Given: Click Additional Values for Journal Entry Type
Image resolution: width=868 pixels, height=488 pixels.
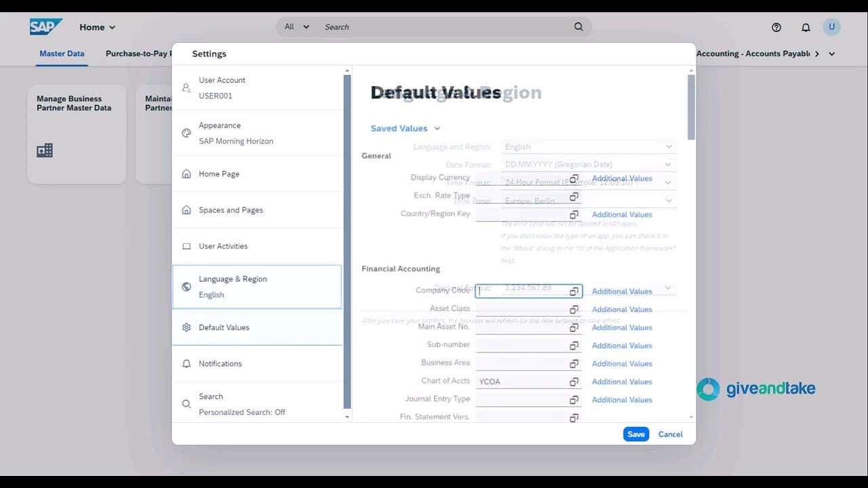Looking at the screenshot, I should click(622, 400).
